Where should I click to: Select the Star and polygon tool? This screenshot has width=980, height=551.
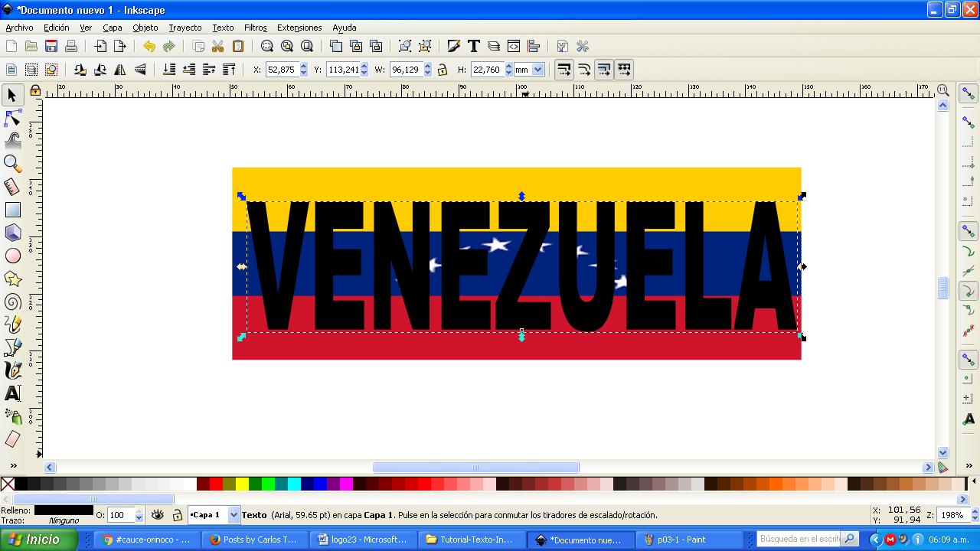[x=12, y=279]
